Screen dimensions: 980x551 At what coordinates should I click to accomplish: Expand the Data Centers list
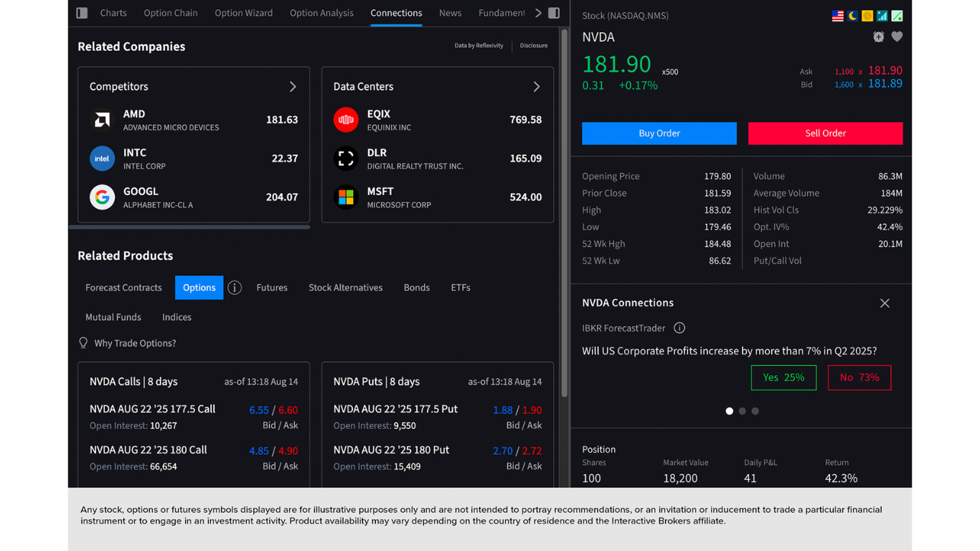coord(536,86)
